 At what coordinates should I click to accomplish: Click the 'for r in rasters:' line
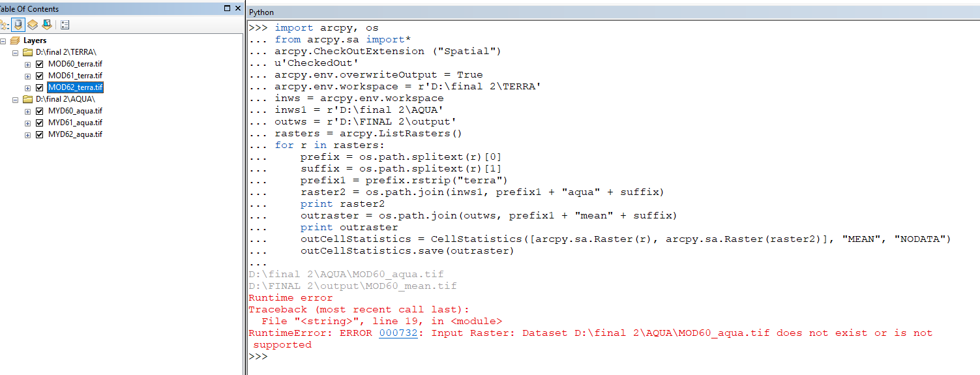[x=330, y=145]
